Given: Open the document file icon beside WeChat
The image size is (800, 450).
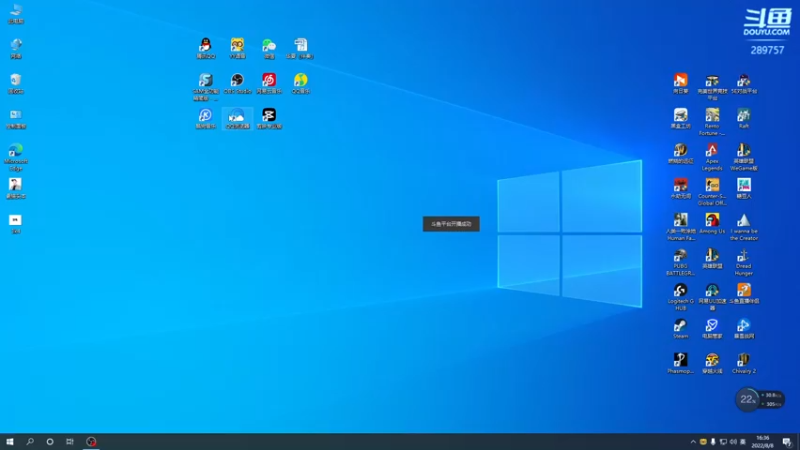Looking at the screenshot, I should click(301, 48).
